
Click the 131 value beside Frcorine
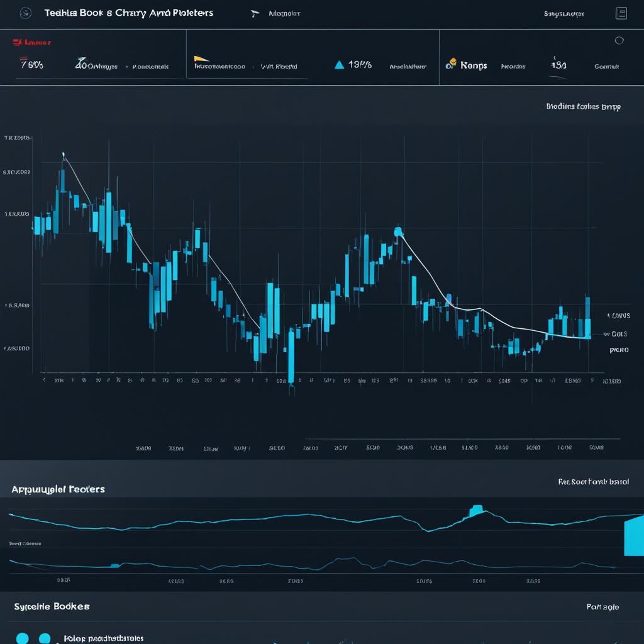coord(558,65)
